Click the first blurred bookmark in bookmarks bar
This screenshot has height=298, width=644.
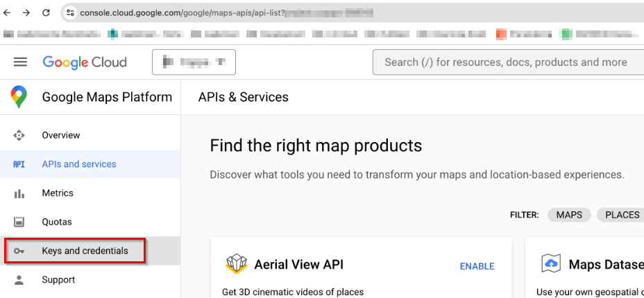coord(51,34)
